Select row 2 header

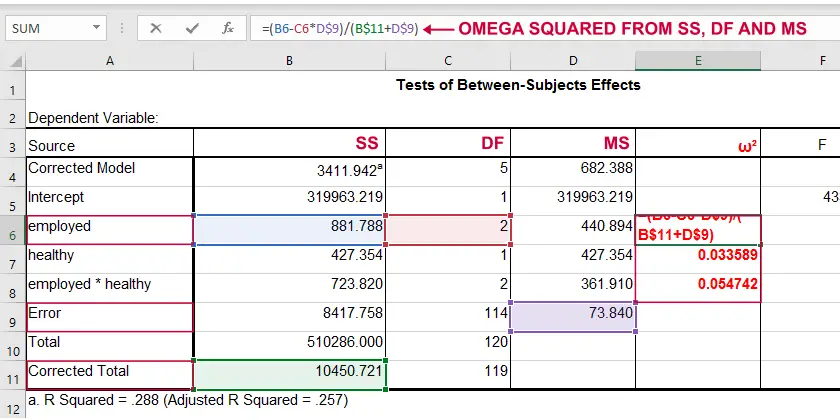tap(13, 114)
